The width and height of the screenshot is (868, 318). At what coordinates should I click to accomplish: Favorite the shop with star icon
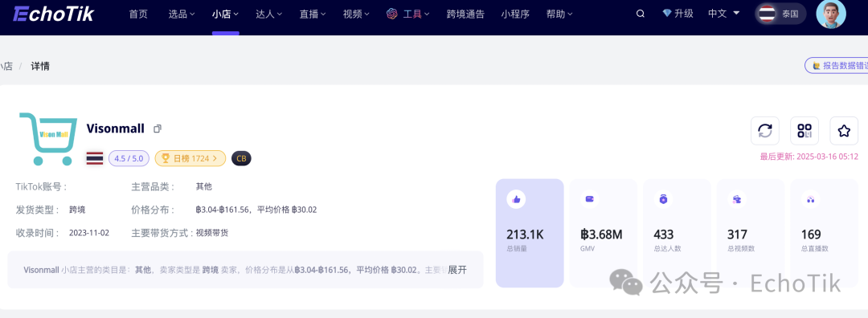(844, 131)
